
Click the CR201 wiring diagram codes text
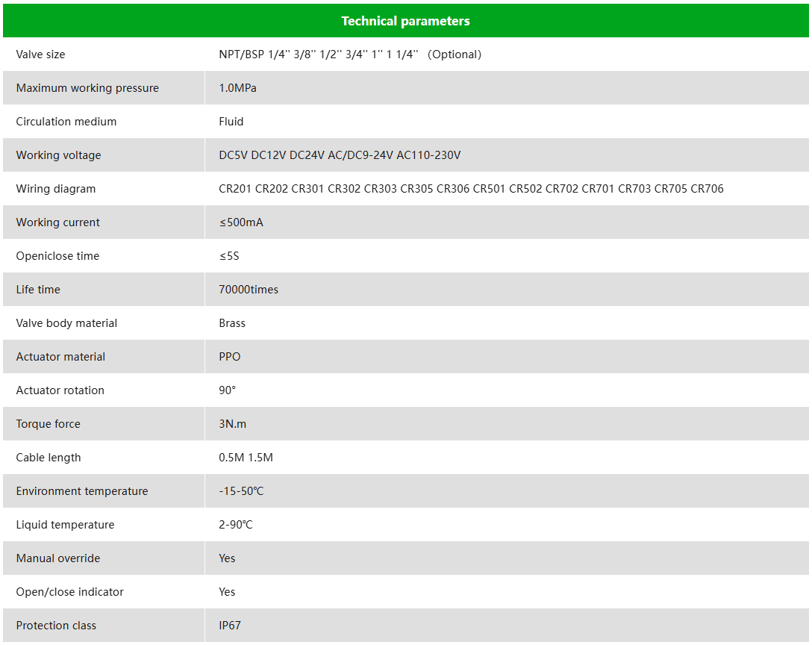[471, 189]
